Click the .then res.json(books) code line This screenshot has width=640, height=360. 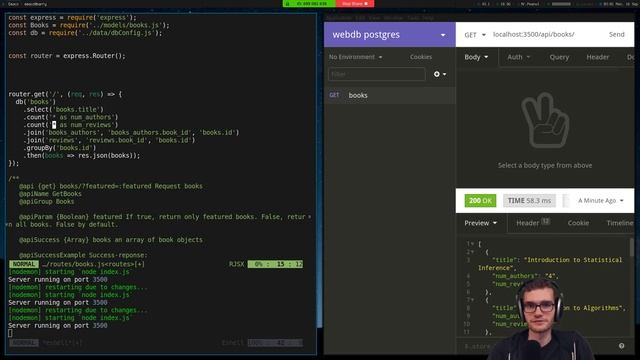tap(82, 156)
